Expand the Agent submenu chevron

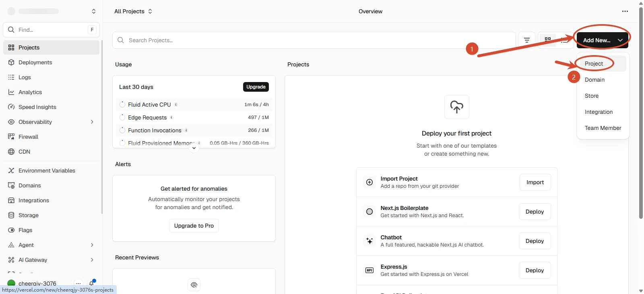pyautogui.click(x=92, y=245)
